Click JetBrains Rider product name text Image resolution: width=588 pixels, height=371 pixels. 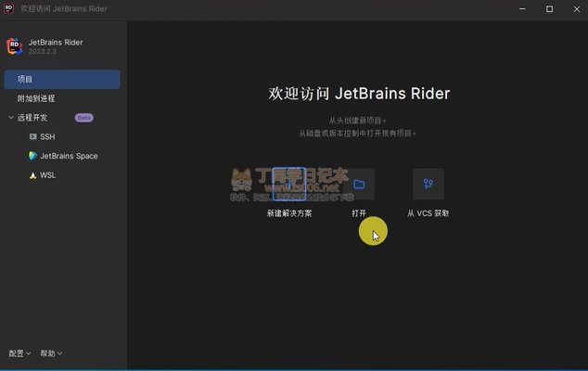click(56, 43)
